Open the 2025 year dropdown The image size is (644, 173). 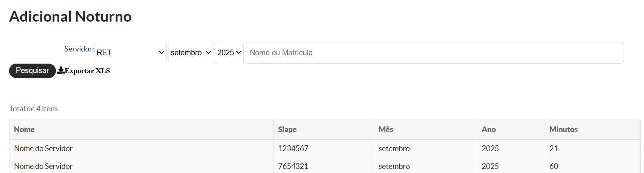point(229,53)
